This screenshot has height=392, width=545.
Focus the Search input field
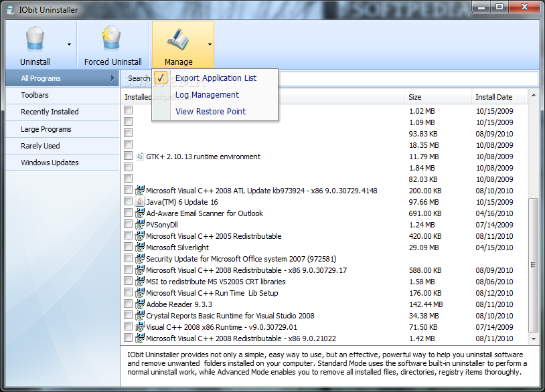(407, 79)
